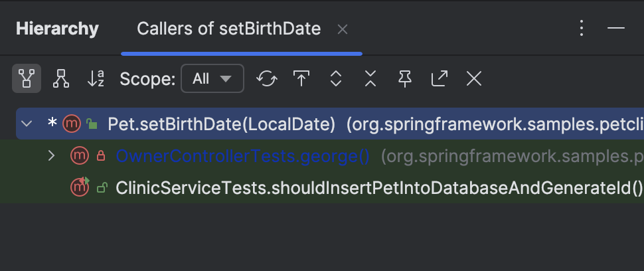Screen dimensions: 644x271
Task: Open the Hierarchy panel options menu
Action: coord(582,29)
